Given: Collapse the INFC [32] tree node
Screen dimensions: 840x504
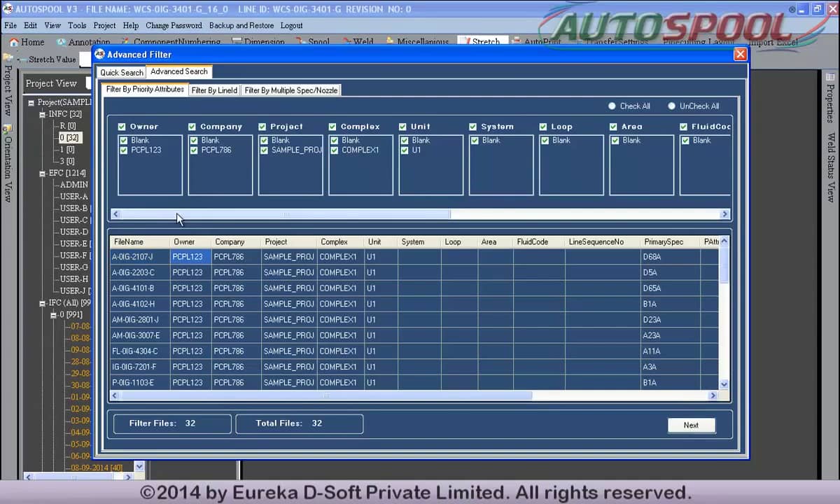Looking at the screenshot, I should pos(43,114).
